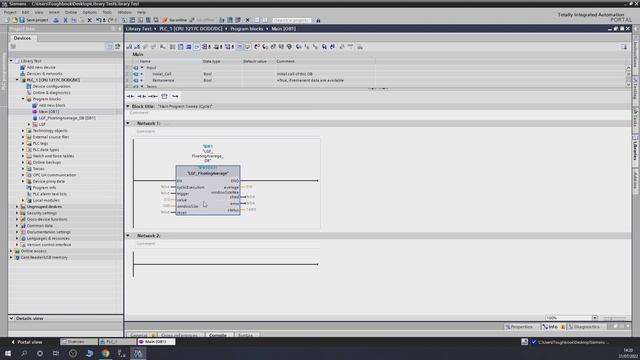
Task: Collapse the Program blocks folder
Action: tap(23, 99)
